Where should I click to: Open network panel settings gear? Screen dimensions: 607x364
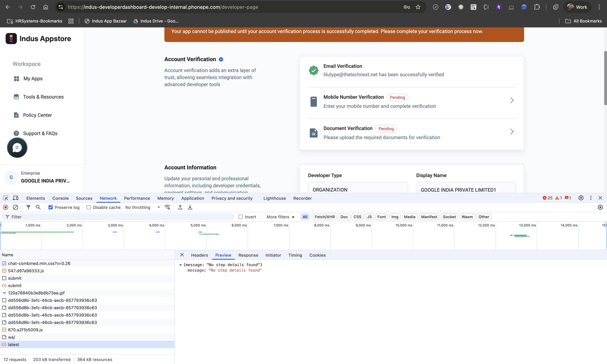click(x=600, y=207)
